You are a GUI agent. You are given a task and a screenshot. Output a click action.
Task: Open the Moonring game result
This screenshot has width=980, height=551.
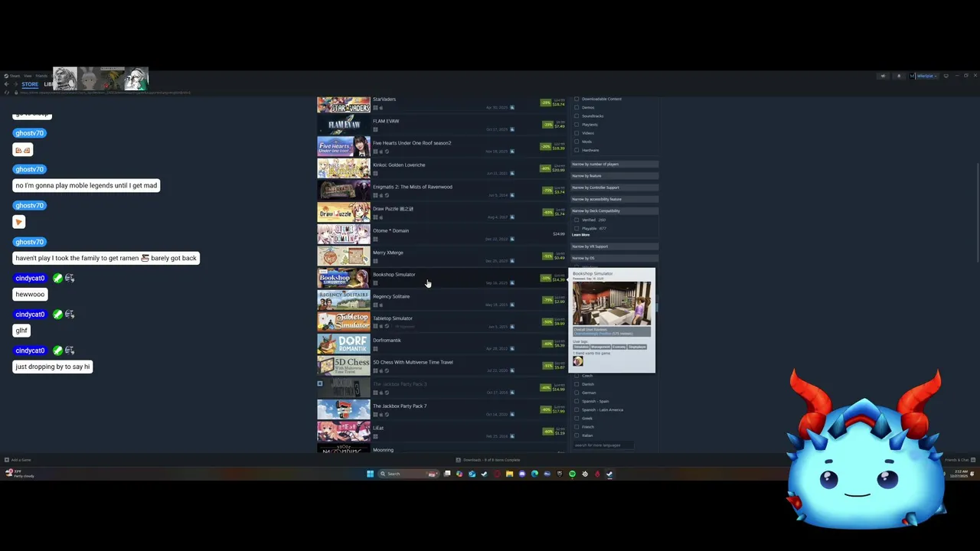point(443,449)
